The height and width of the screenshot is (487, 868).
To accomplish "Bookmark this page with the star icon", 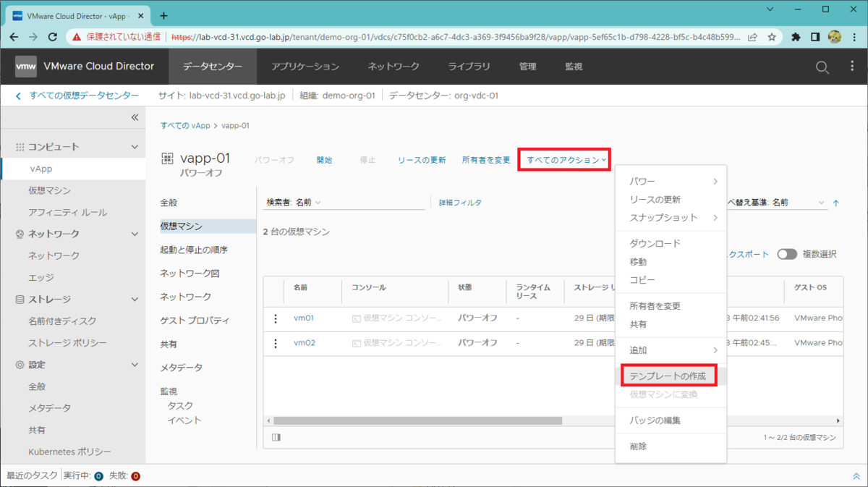I will [x=772, y=36].
